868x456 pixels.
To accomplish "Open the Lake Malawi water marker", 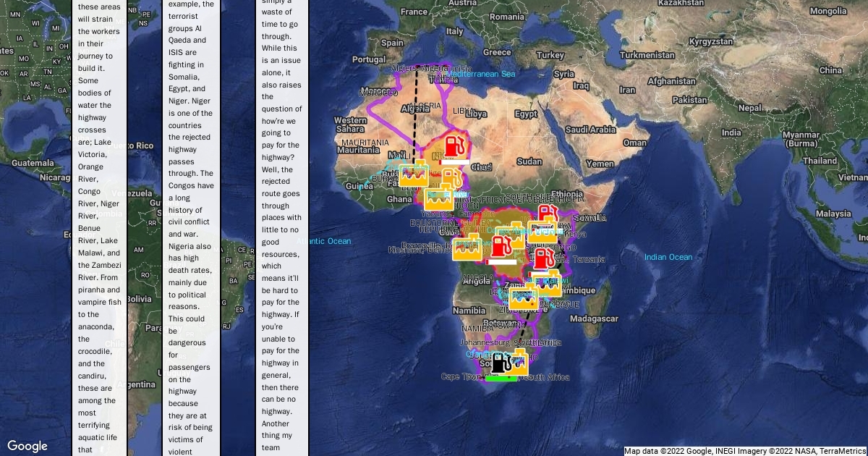I will point(547,284).
